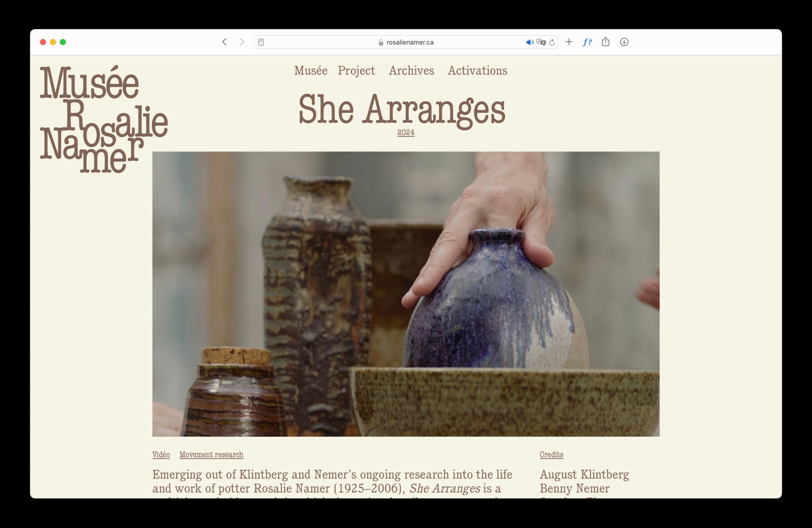Open the Share menu

tap(605, 42)
